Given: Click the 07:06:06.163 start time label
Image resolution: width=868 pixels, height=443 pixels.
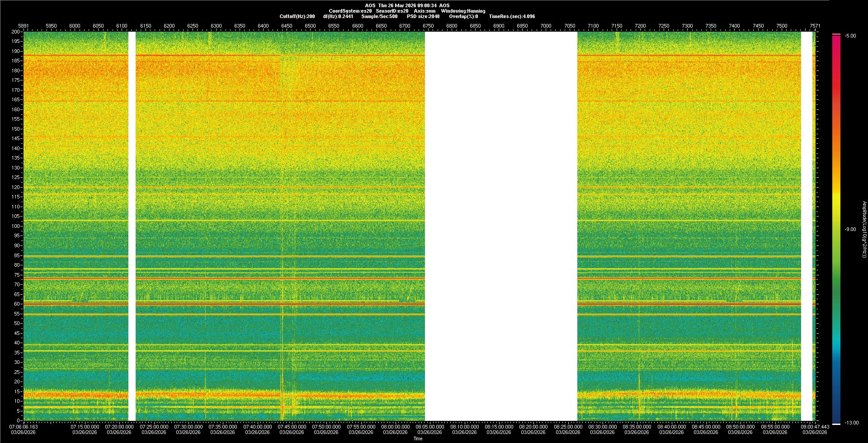Looking at the screenshot, I should 24,426.
